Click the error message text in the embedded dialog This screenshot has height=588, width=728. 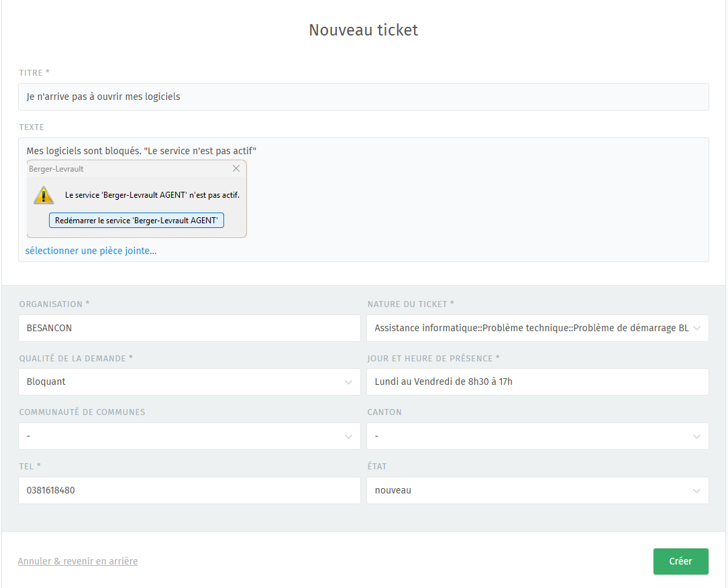152,195
